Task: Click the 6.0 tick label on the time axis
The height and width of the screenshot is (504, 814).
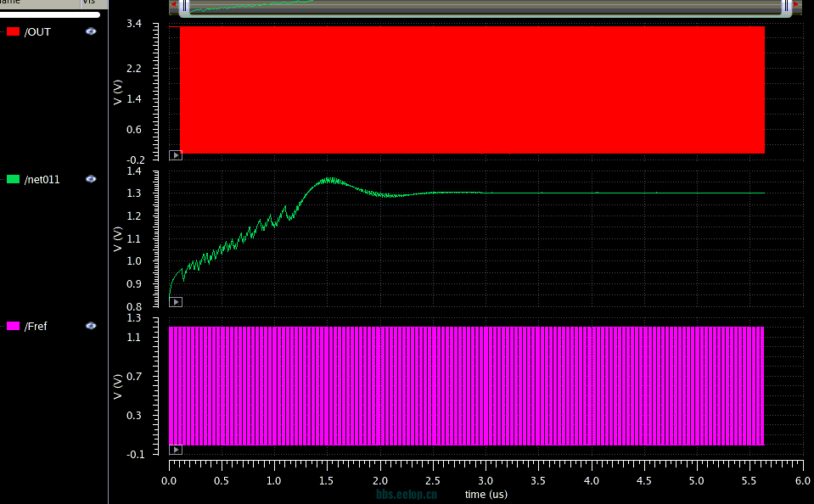Action: coord(803,480)
